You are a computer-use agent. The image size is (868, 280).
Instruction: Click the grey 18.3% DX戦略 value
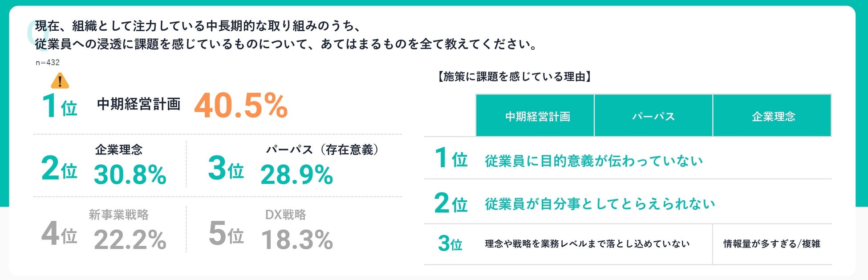pos(296,240)
